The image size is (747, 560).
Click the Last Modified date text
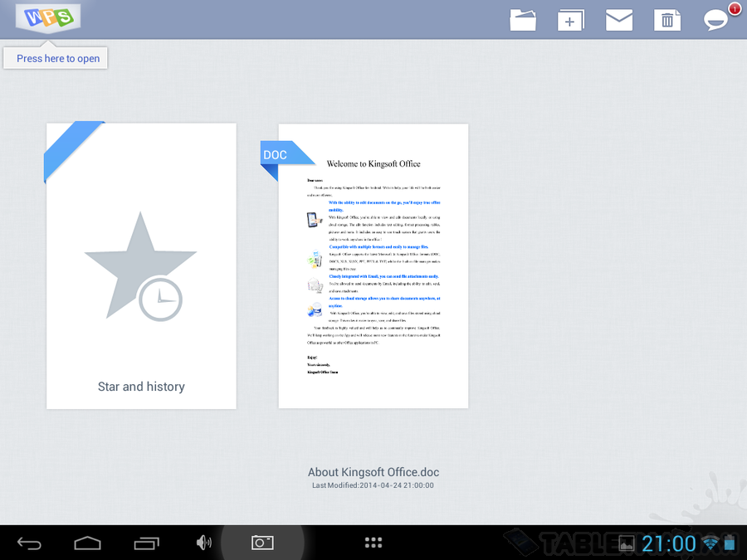pyautogui.click(x=373, y=485)
